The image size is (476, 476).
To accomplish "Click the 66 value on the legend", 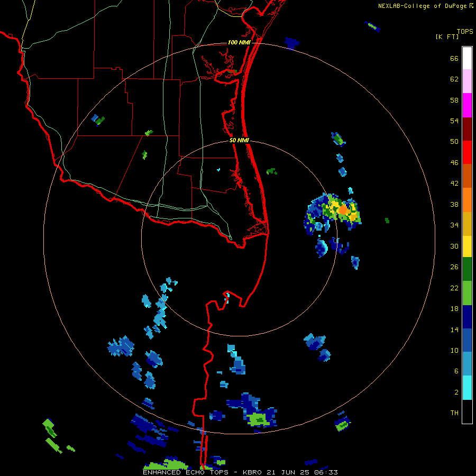I will click(454, 59).
